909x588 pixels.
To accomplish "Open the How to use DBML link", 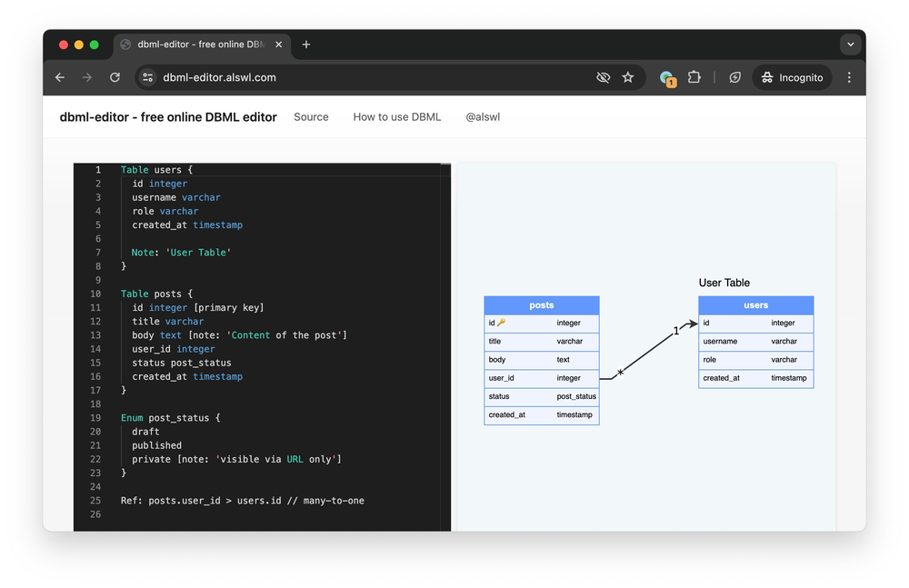I will pos(396,116).
